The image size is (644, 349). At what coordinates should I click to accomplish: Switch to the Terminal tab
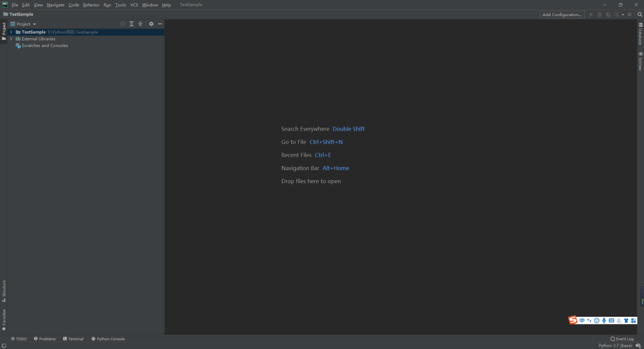pyautogui.click(x=73, y=338)
